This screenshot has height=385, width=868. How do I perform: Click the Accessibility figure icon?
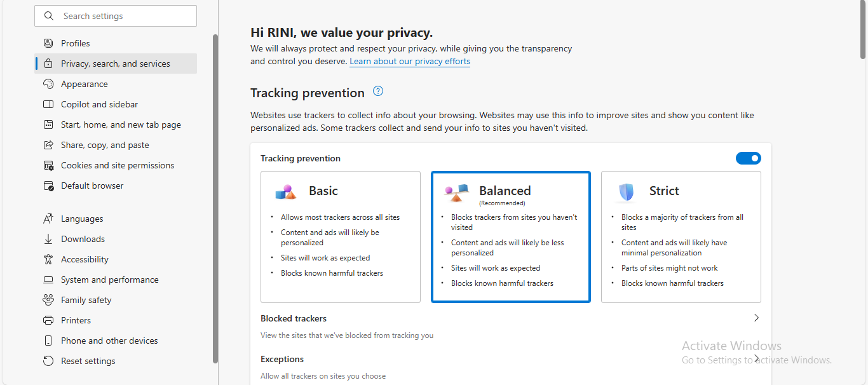pyautogui.click(x=48, y=259)
